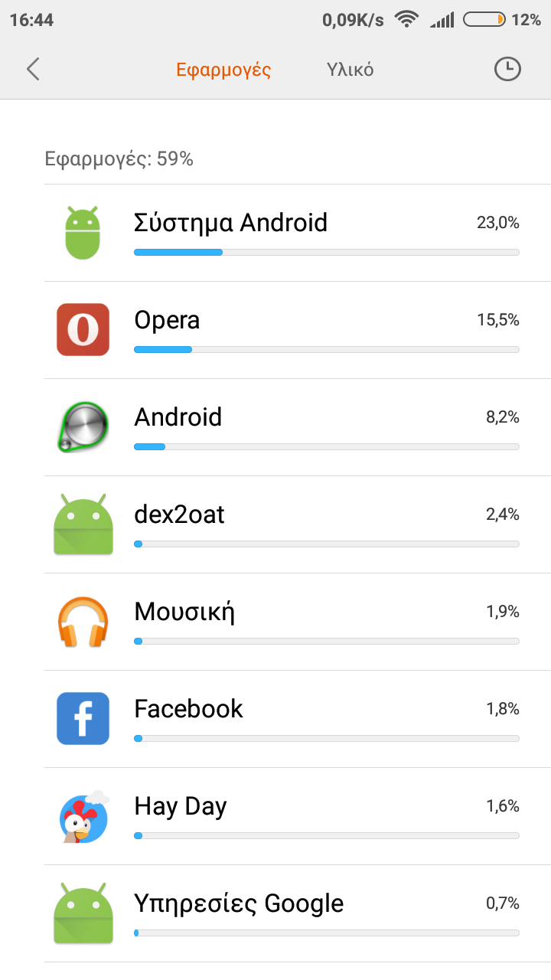This screenshot has width=551, height=980.
Task: Tap the Facebook app icon
Action: [x=83, y=718]
